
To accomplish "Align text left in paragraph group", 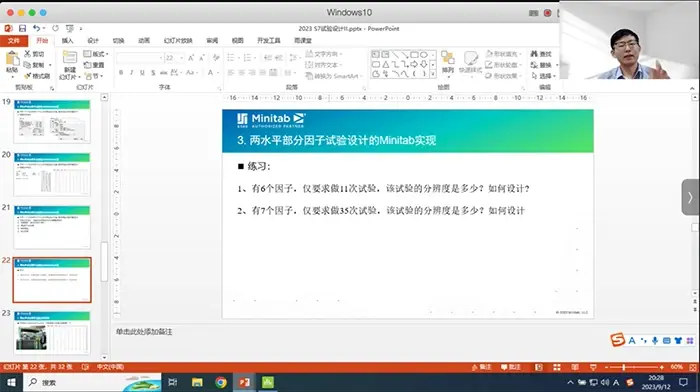I will coord(231,72).
